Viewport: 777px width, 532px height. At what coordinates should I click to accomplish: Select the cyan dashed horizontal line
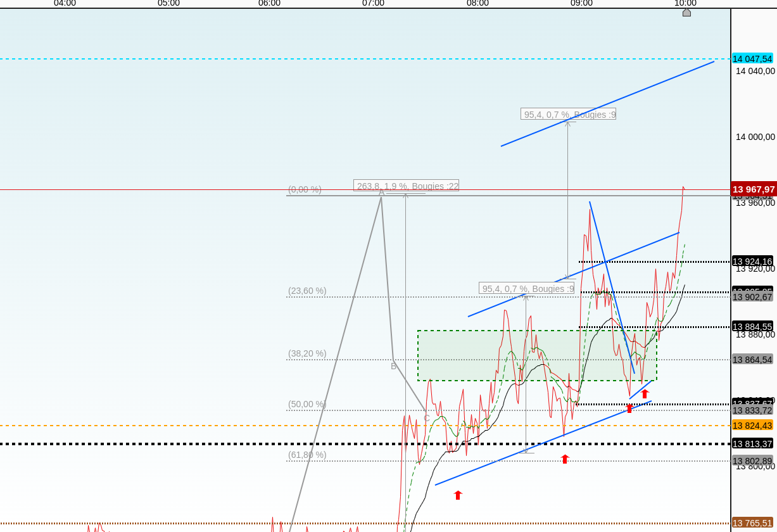365,59
